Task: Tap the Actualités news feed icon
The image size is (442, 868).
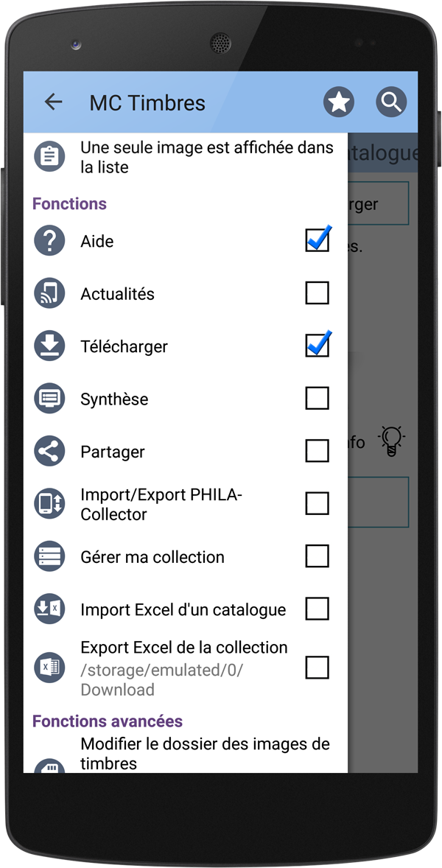Action: [50, 293]
